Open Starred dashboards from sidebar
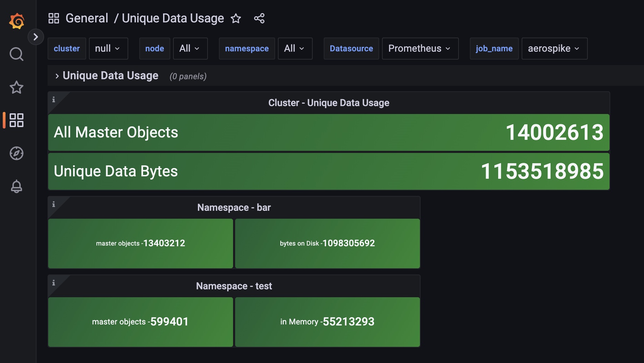The image size is (644, 363). (x=17, y=87)
